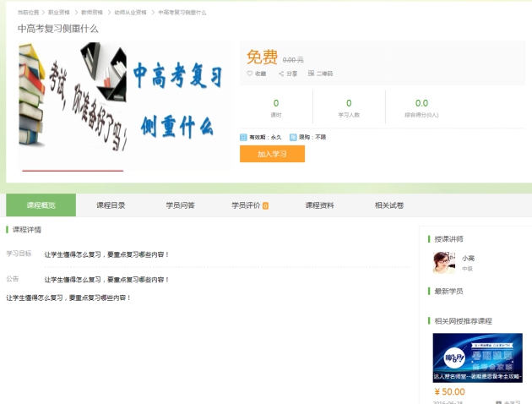
Task: Open the 课程目录 tab
Action: click(111, 205)
